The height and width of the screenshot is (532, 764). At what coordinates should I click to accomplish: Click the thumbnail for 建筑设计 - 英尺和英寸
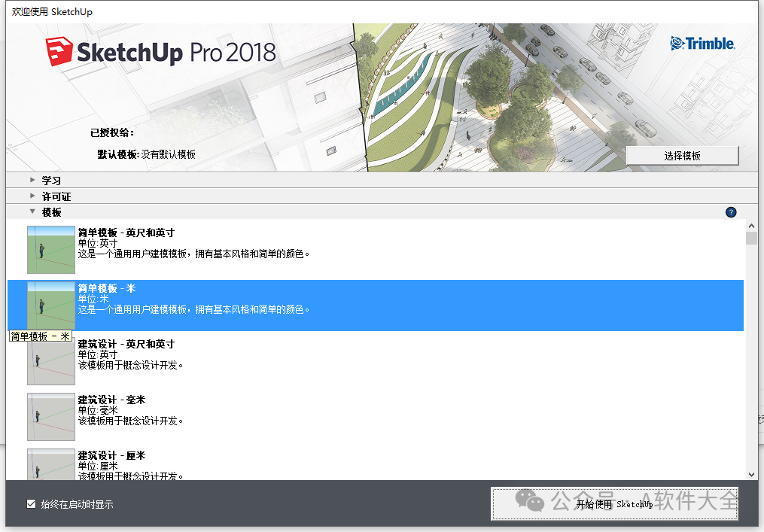click(x=50, y=361)
